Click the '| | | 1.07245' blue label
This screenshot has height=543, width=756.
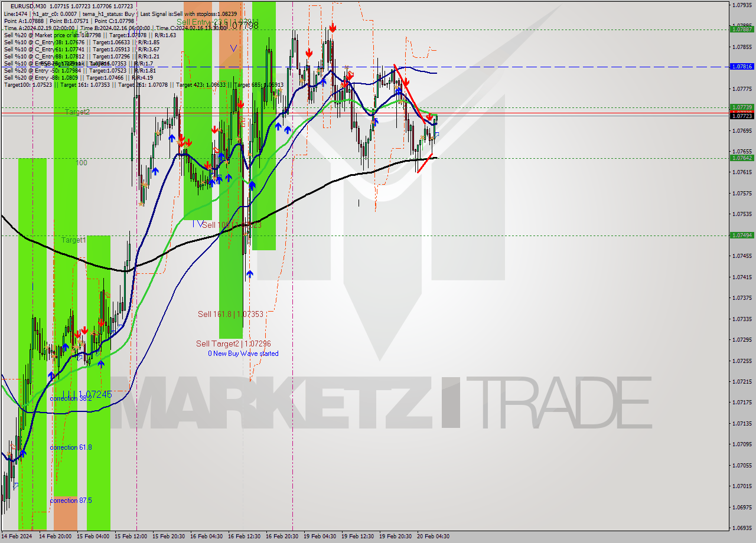tap(88, 394)
